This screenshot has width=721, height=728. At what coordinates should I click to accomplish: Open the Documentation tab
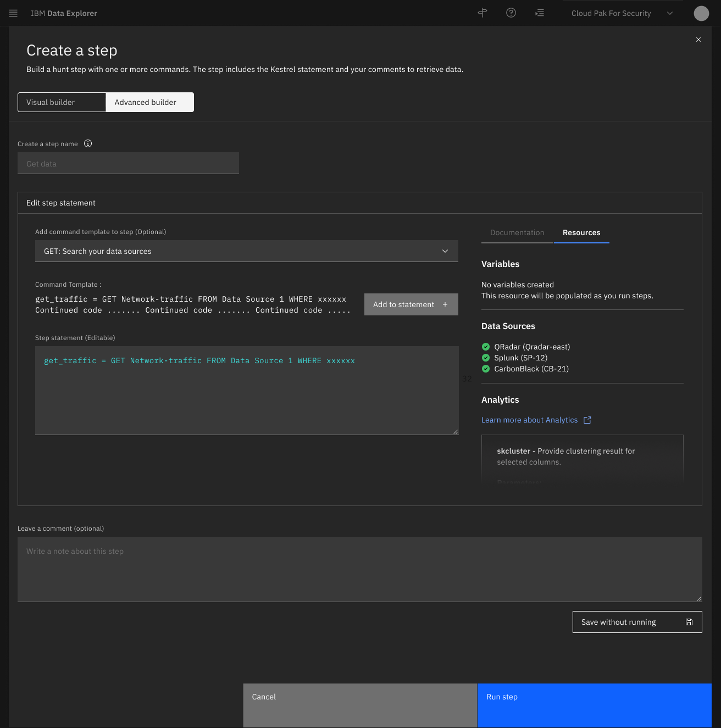tap(517, 232)
